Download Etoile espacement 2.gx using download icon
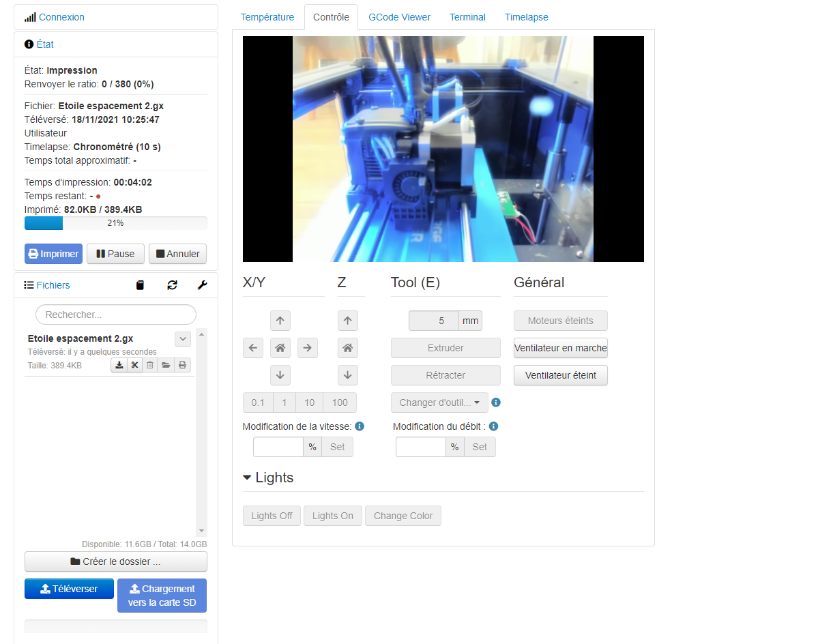 tap(119, 365)
